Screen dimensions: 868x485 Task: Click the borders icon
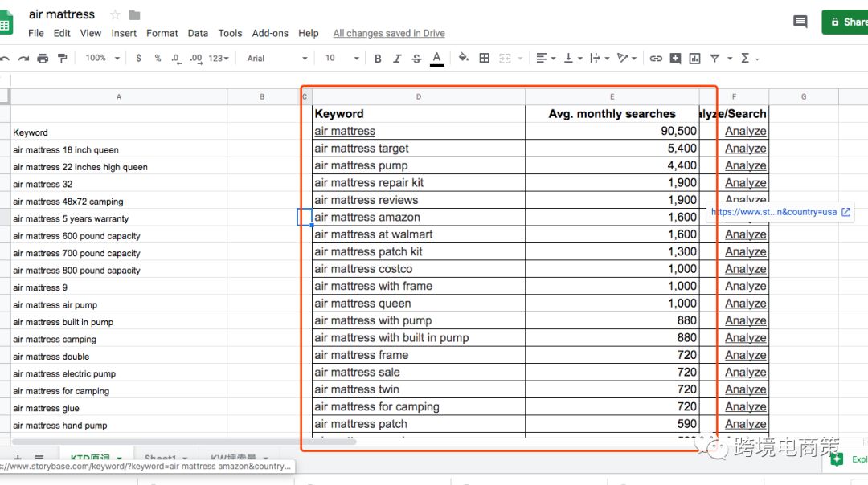484,58
